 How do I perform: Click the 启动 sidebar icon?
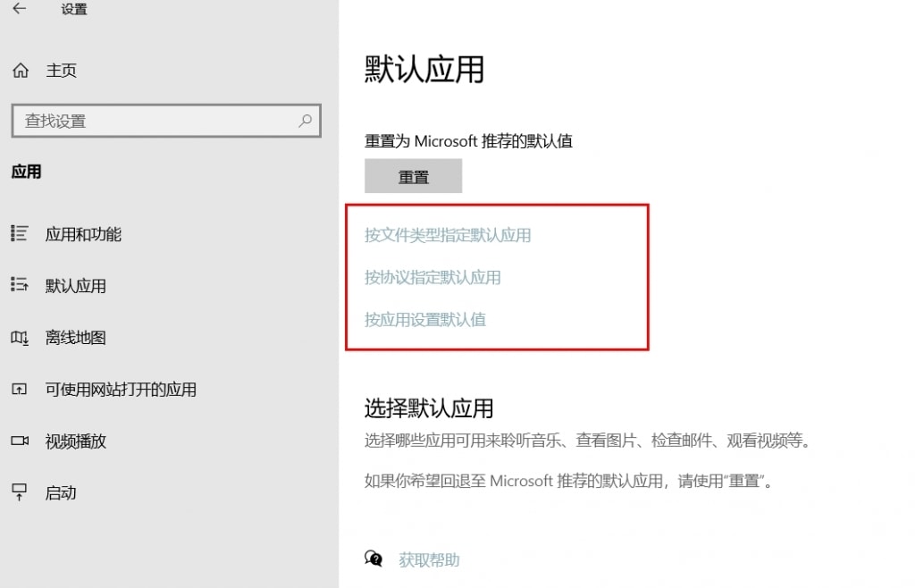pyautogui.click(x=19, y=492)
